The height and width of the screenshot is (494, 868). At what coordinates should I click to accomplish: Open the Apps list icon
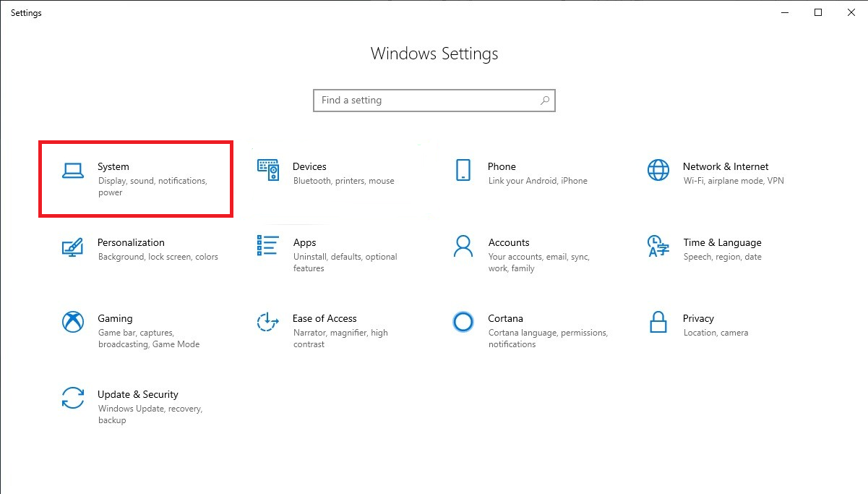tap(268, 246)
